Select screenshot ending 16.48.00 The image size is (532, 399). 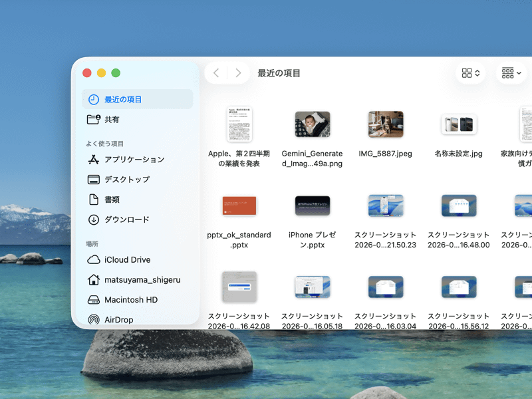(459, 205)
